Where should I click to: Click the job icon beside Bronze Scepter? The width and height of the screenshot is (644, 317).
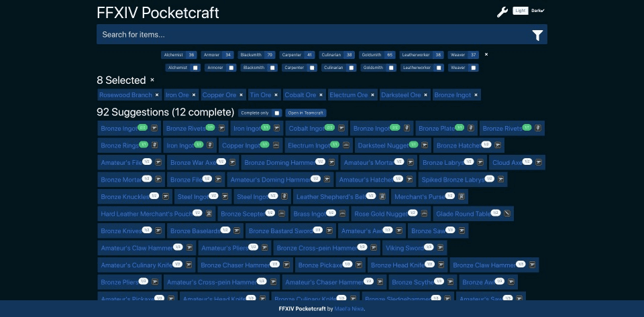click(x=281, y=214)
